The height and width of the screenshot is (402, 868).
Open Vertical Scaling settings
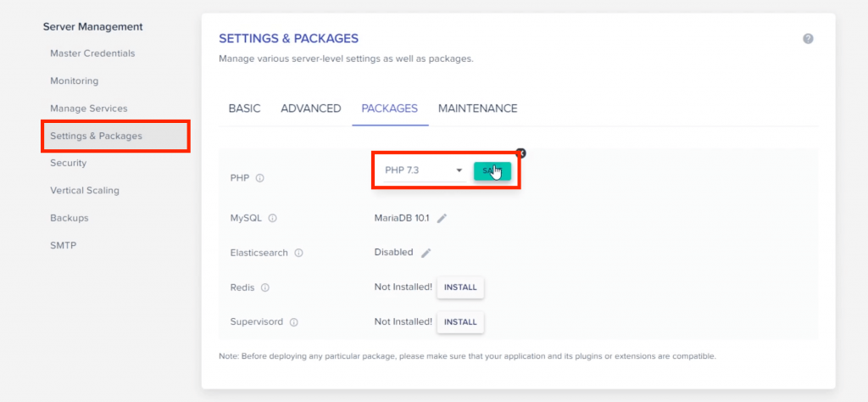(85, 191)
